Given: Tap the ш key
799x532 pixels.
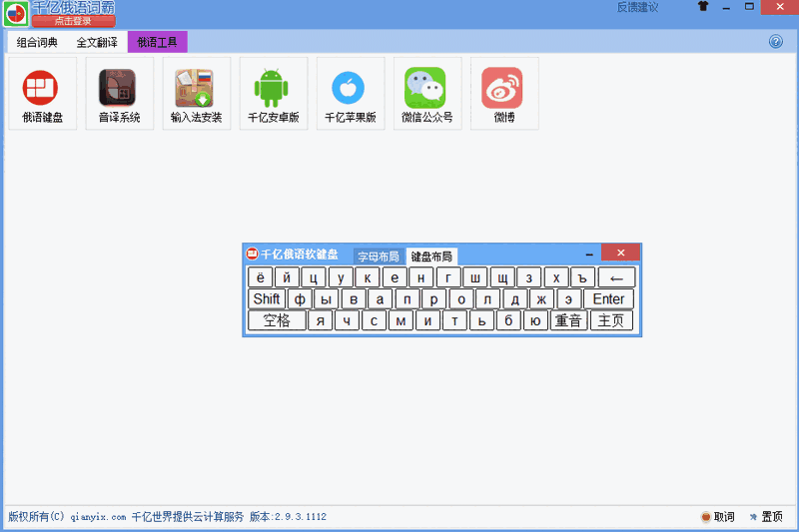Looking at the screenshot, I should [x=475, y=277].
